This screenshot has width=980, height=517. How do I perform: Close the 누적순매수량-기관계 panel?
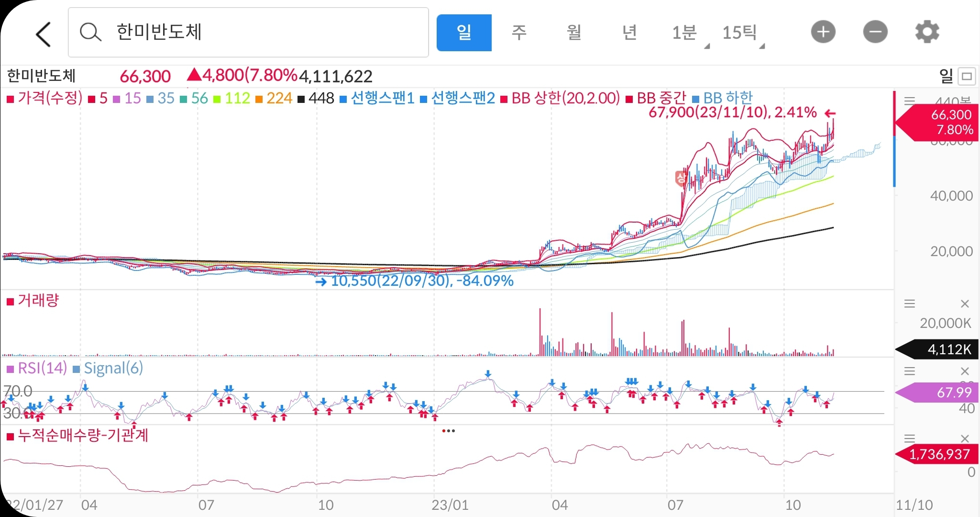965,438
